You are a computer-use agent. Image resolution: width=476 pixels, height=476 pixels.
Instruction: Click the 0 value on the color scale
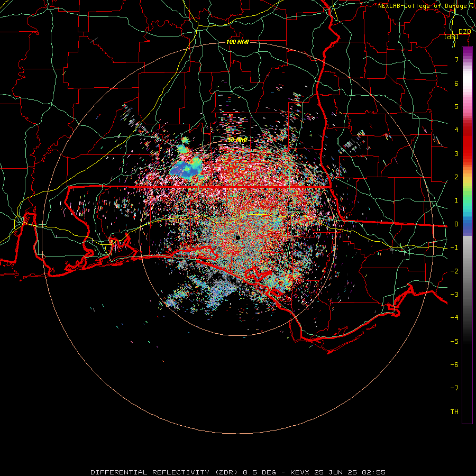pyautogui.click(x=456, y=224)
